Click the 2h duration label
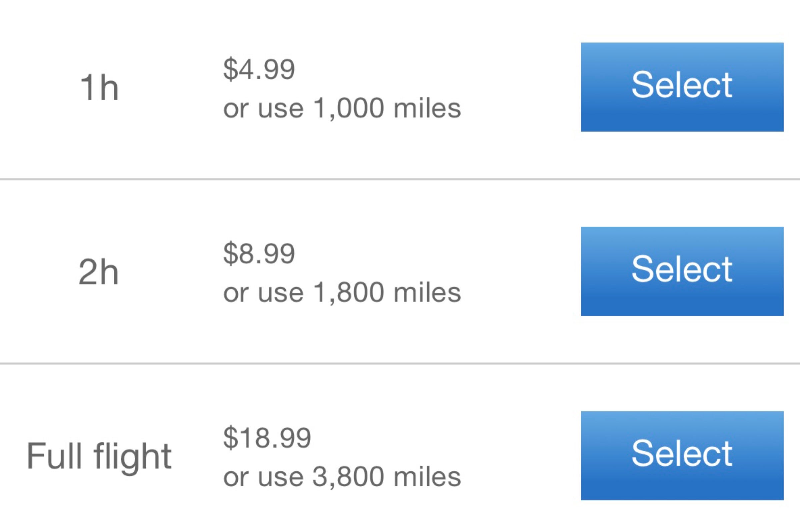 pyautogui.click(x=98, y=272)
